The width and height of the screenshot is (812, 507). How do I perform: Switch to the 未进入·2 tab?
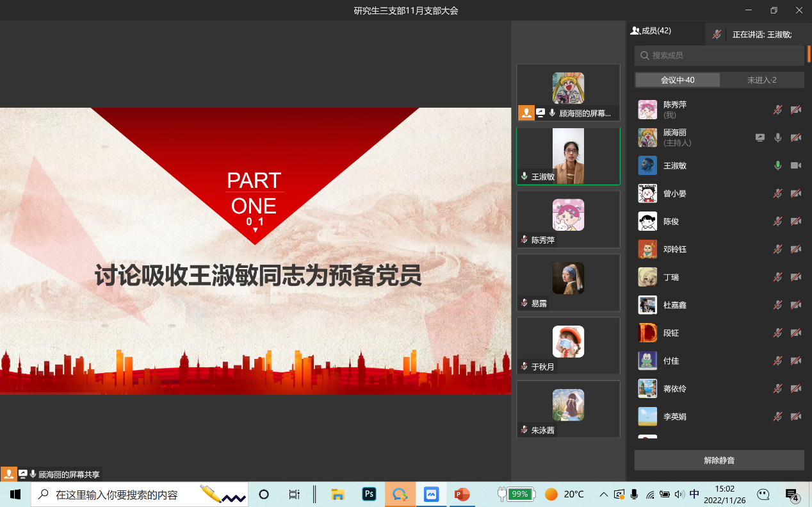(761, 80)
